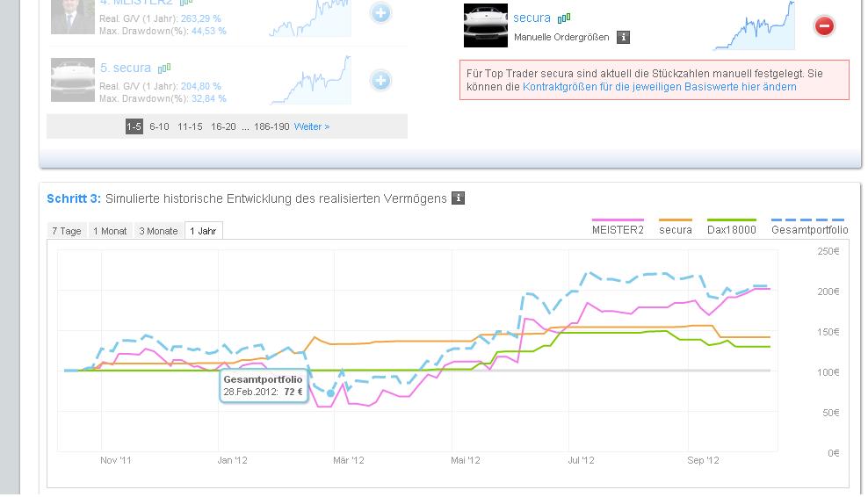This screenshot has width=868, height=497.
Task: Toggle Dax18000 series in chart legend
Action: [x=731, y=230]
